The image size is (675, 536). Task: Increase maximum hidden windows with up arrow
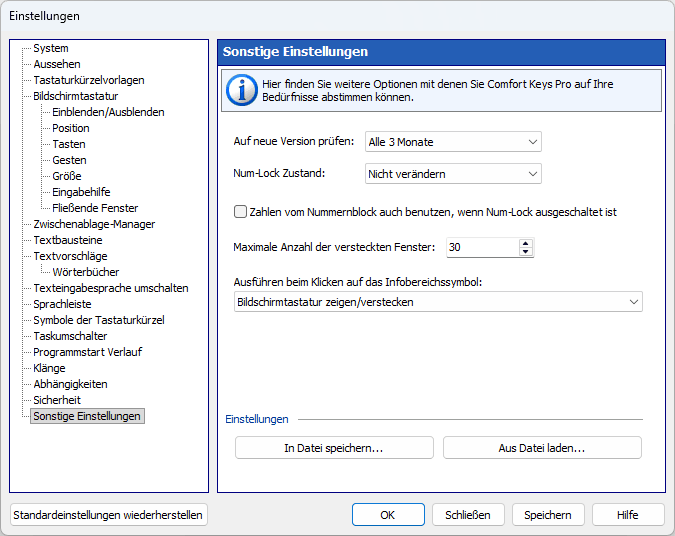click(525, 243)
